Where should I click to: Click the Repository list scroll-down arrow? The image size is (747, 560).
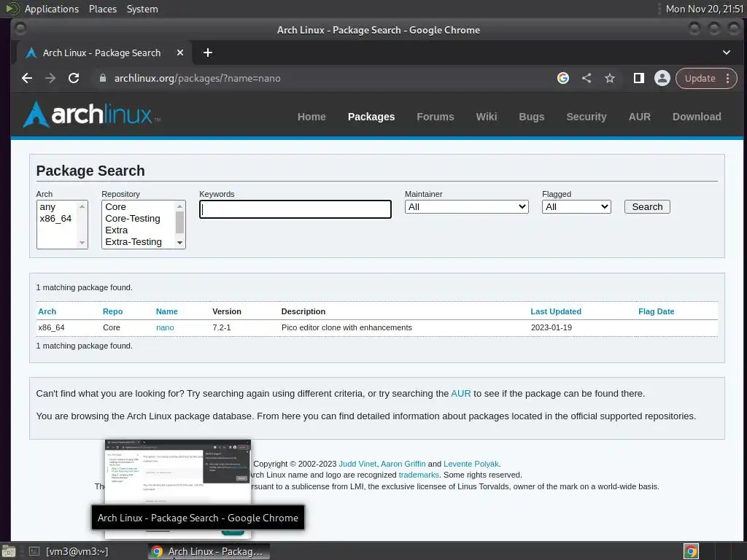point(179,243)
